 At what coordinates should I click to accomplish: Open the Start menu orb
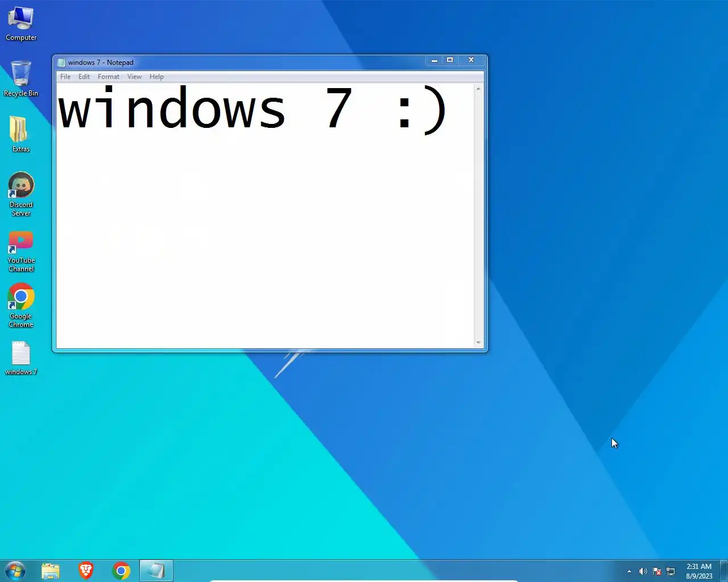15,571
